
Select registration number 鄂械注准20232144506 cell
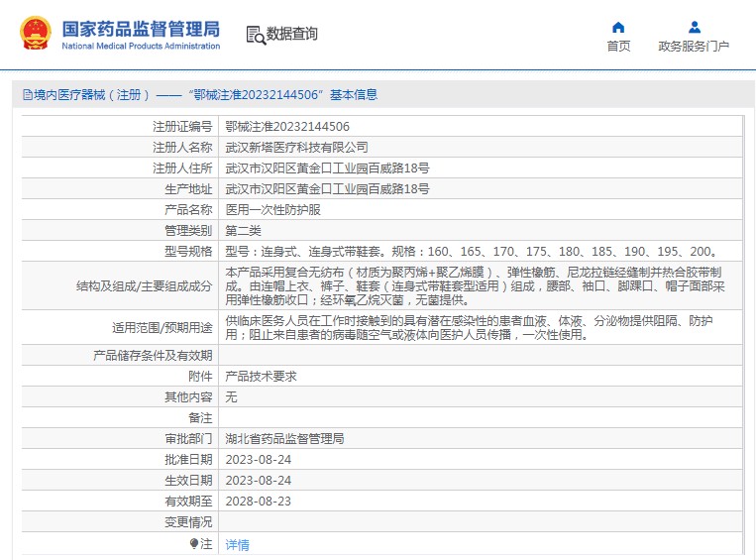(287, 127)
